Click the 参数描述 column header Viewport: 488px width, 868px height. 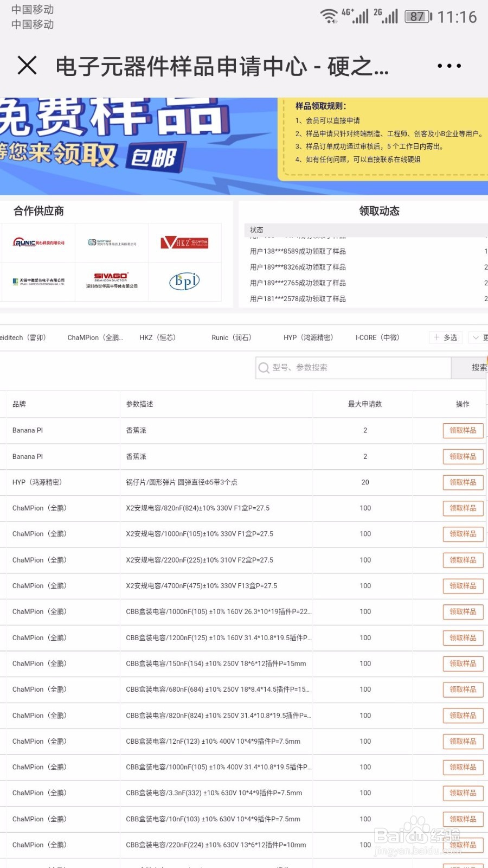tap(140, 404)
